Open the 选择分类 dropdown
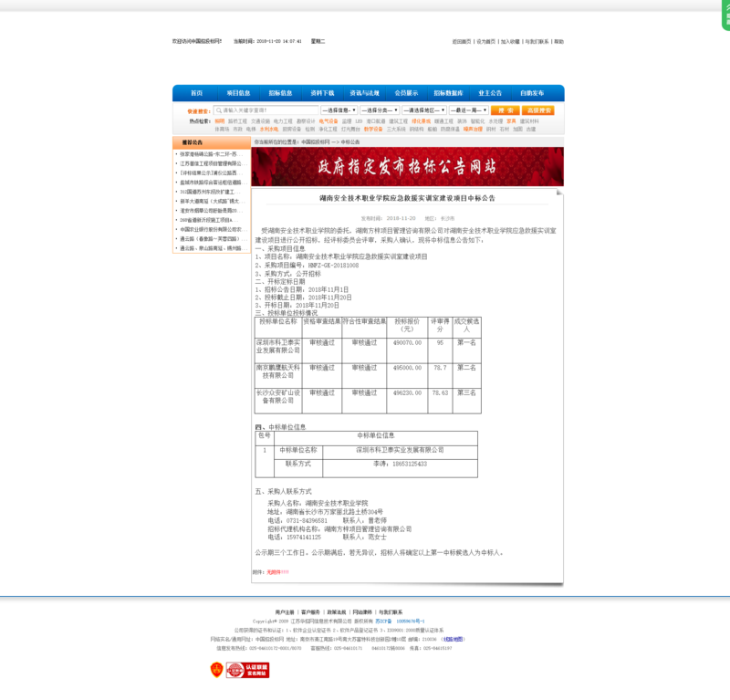The width and height of the screenshot is (730, 700). [x=380, y=110]
